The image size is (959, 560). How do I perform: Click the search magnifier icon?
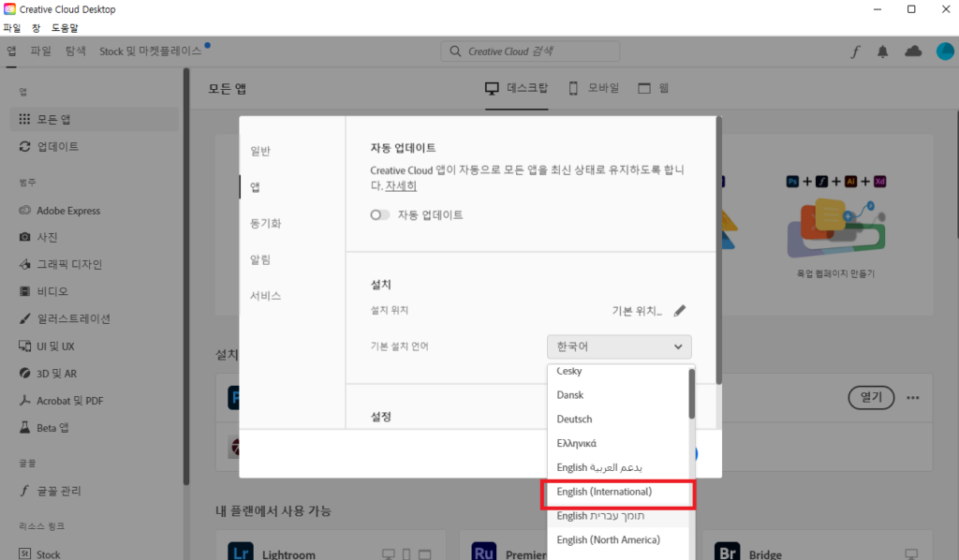(x=455, y=52)
